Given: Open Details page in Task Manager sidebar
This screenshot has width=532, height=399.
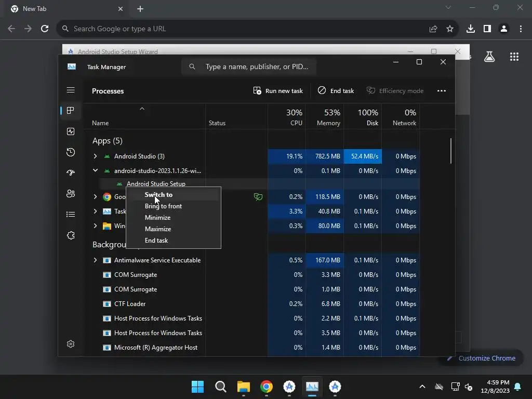Looking at the screenshot, I should [71, 215].
